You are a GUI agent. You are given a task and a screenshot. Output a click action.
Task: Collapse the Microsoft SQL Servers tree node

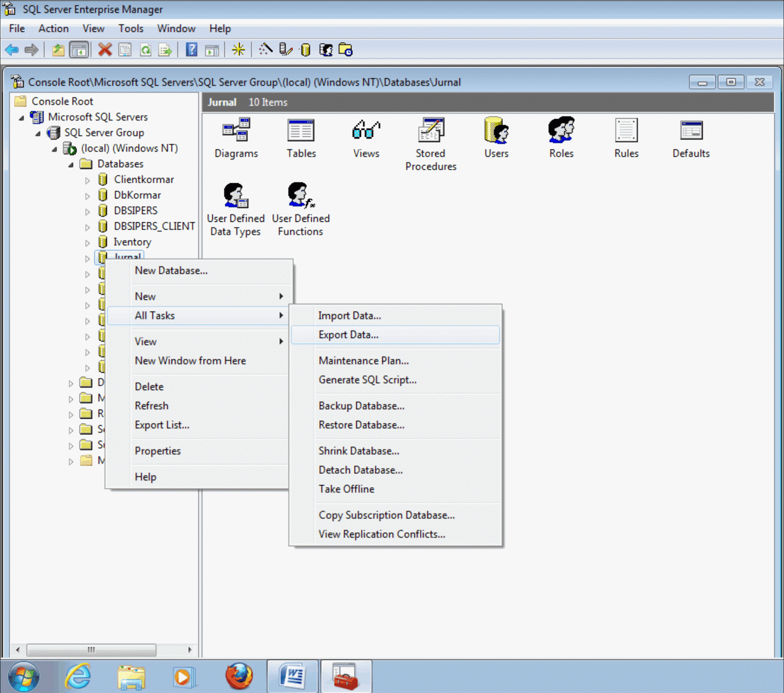click(x=22, y=118)
